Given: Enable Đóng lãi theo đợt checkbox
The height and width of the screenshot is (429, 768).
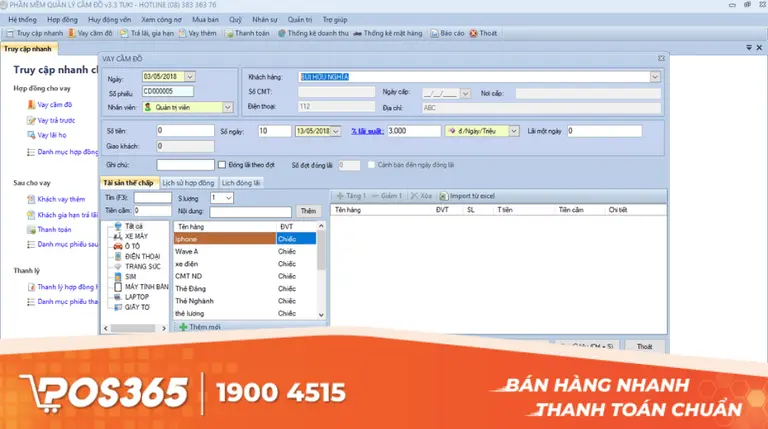Looking at the screenshot, I should (222, 165).
